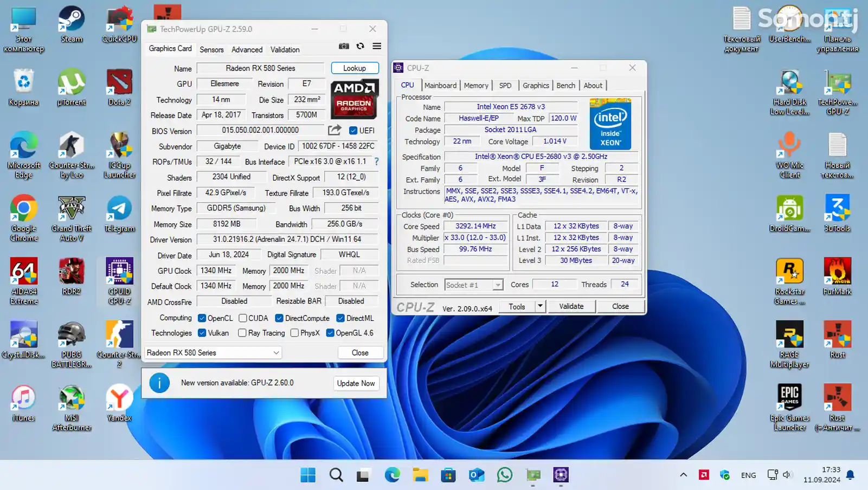Switch to GPU-Z Advanced tab

247,49
